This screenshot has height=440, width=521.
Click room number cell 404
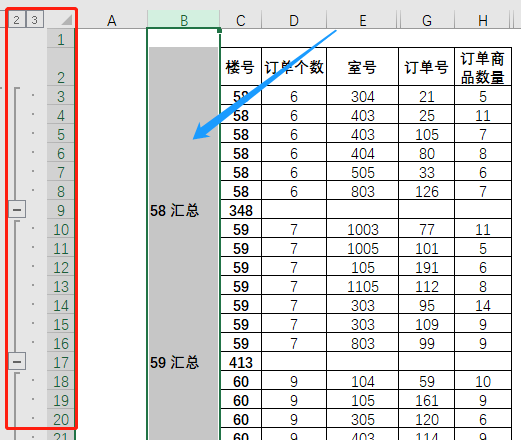pos(363,153)
